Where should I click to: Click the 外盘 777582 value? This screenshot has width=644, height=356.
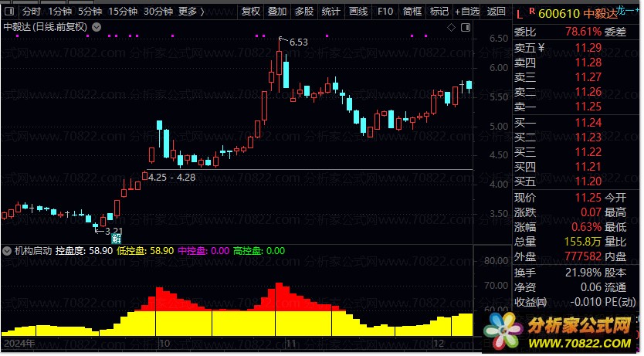(x=583, y=256)
